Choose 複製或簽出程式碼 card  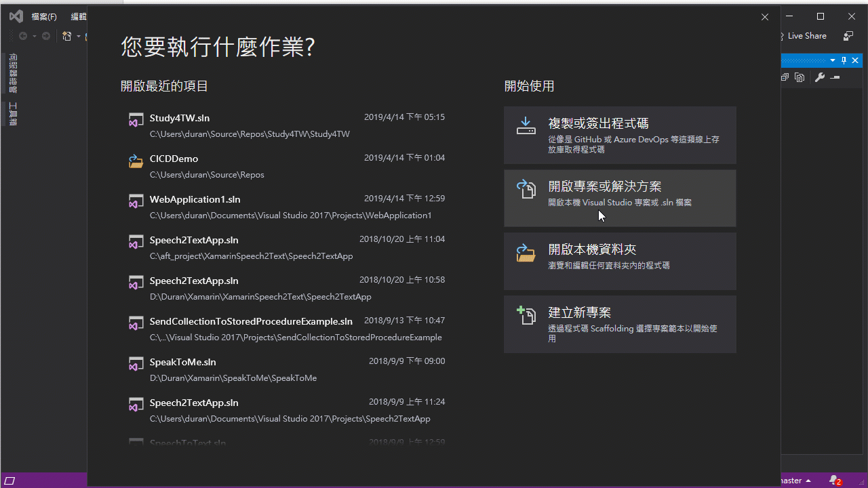[620, 134]
